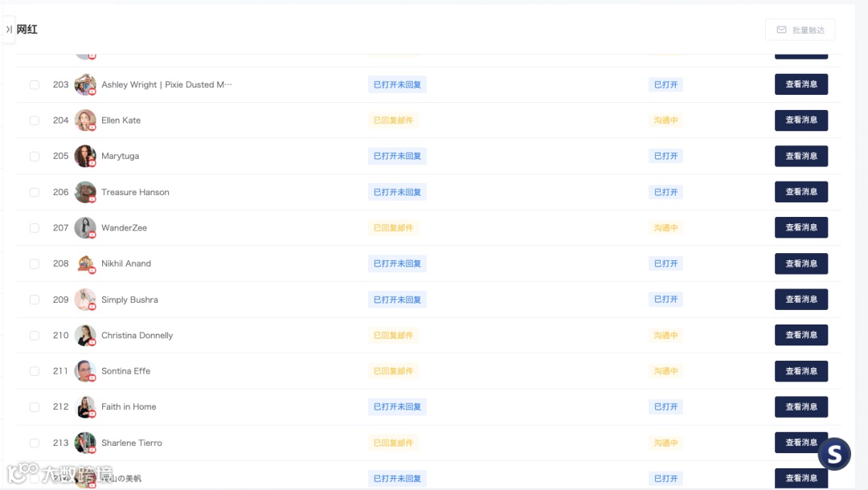The height and width of the screenshot is (490, 868).
Task: Click 已打开未回复 tag for Marytuga
Action: [x=397, y=156]
